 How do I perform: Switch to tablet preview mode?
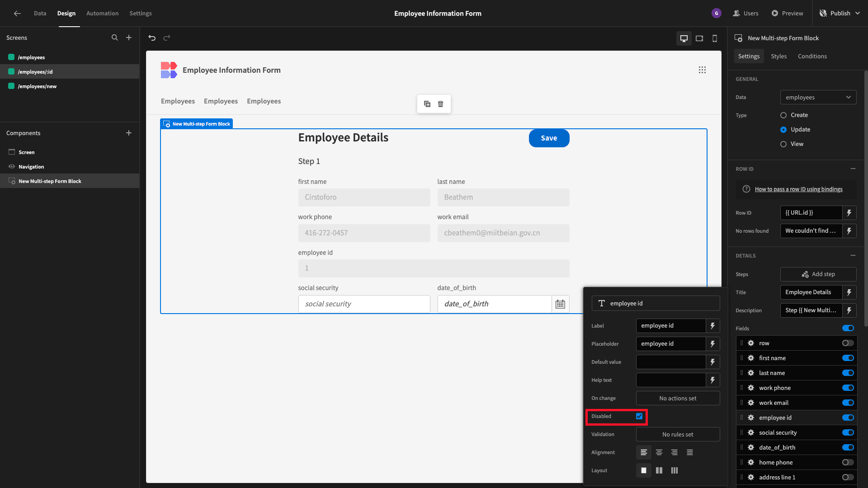(x=699, y=38)
